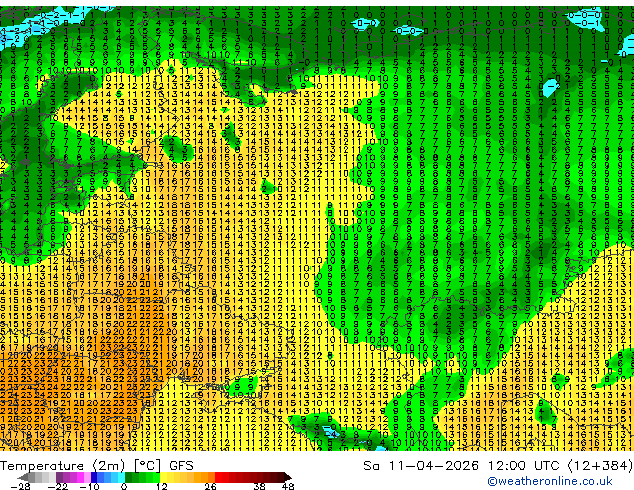Image resolution: width=634 pixels, height=490 pixels.
Task: Click the 48 legend scale value
Action: (288, 486)
